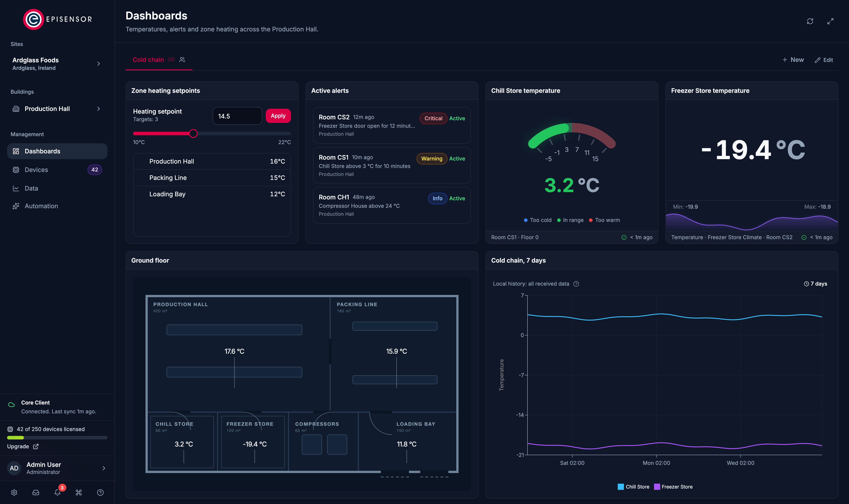Image resolution: width=849 pixels, height=504 pixels.
Task: Click the shared users icon on Cold chain tab
Action: pos(182,60)
